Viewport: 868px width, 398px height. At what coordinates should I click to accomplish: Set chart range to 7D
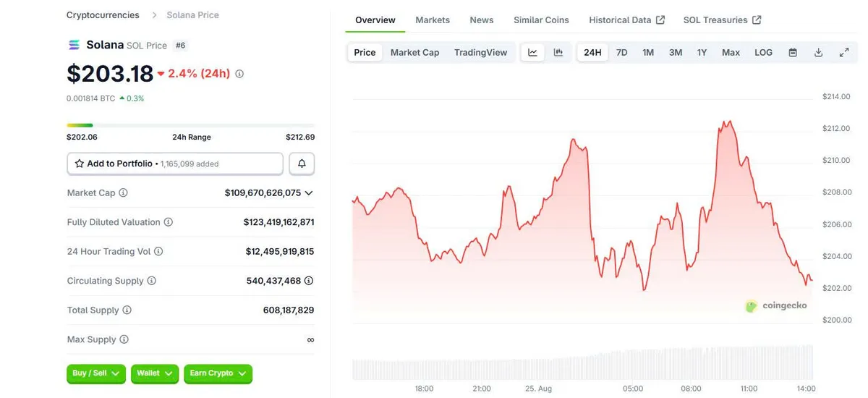pyautogui.click(x=621, y=52)
